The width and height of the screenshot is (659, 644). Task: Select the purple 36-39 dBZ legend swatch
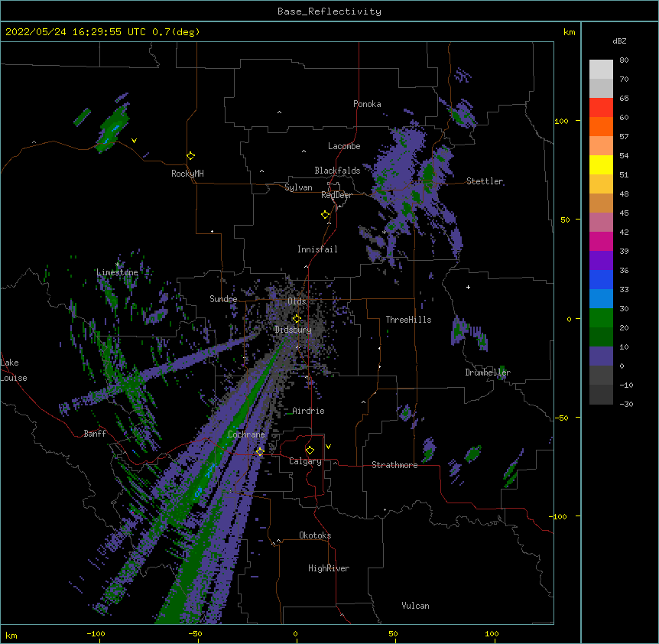click(601, 261)
